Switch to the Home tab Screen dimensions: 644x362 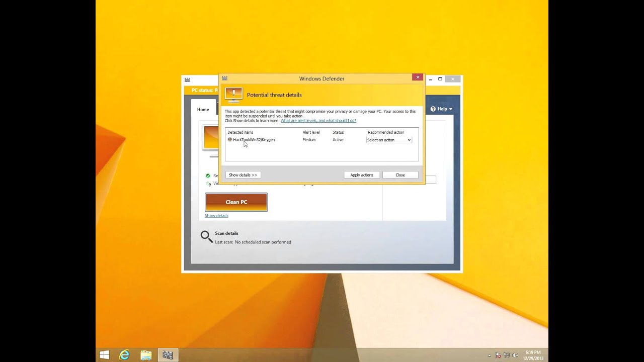(x=203, y=109)
